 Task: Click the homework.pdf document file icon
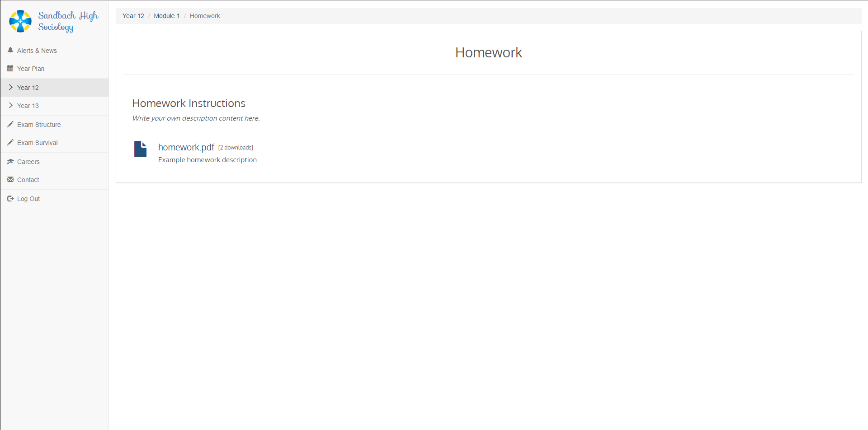140,149
